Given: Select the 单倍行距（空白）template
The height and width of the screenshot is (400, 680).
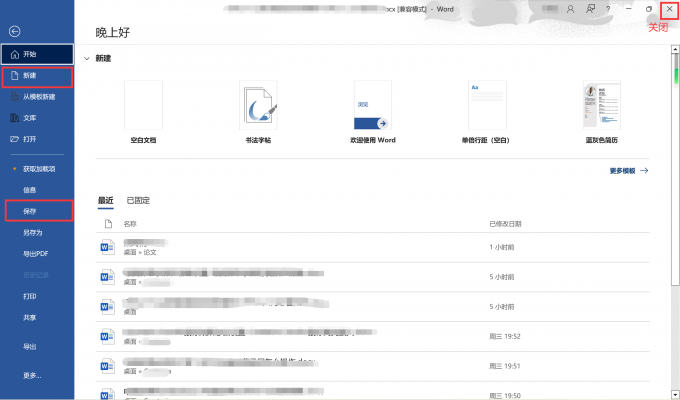Looking at the screenshot, I should click(486, 112).
